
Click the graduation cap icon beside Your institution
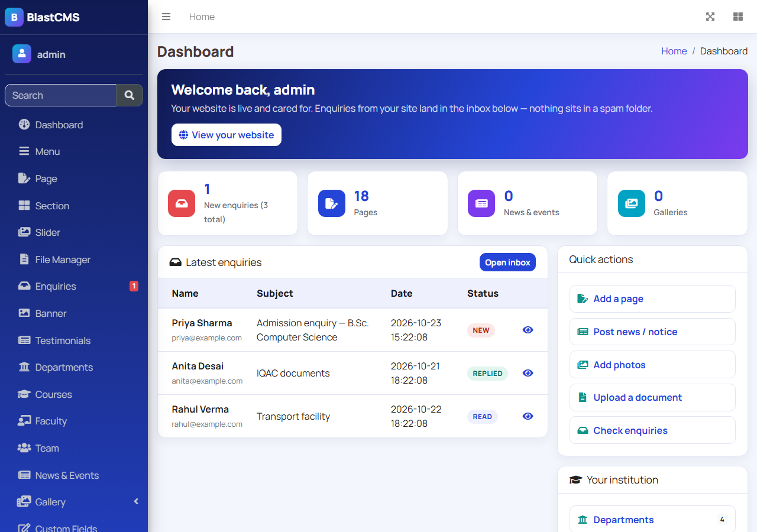(x=575, y=480)
